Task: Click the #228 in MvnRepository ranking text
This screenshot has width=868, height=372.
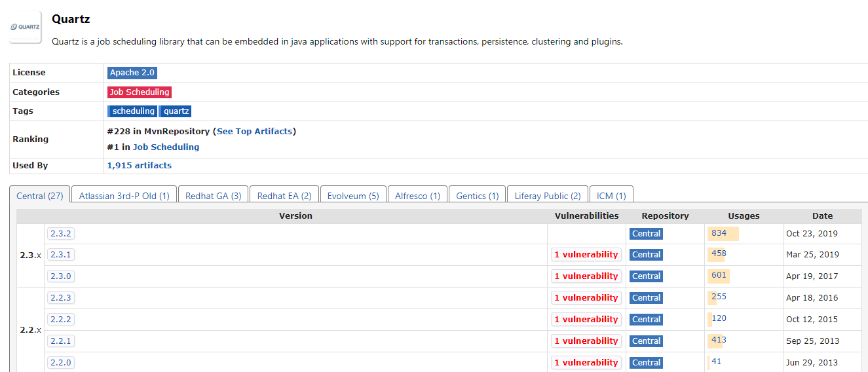Action: coord(159,131)
